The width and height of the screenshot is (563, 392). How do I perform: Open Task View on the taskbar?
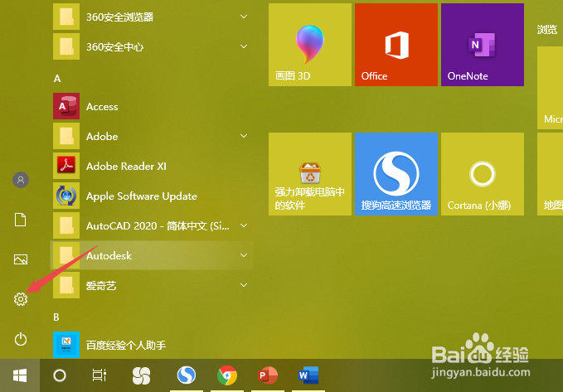pos(99,375)
